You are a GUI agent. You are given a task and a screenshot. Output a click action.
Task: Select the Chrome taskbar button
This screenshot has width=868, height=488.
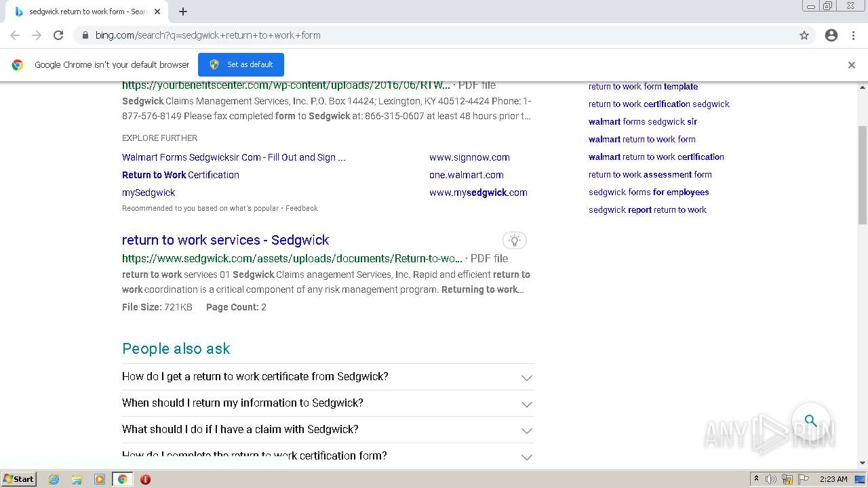tap(123, 479)
